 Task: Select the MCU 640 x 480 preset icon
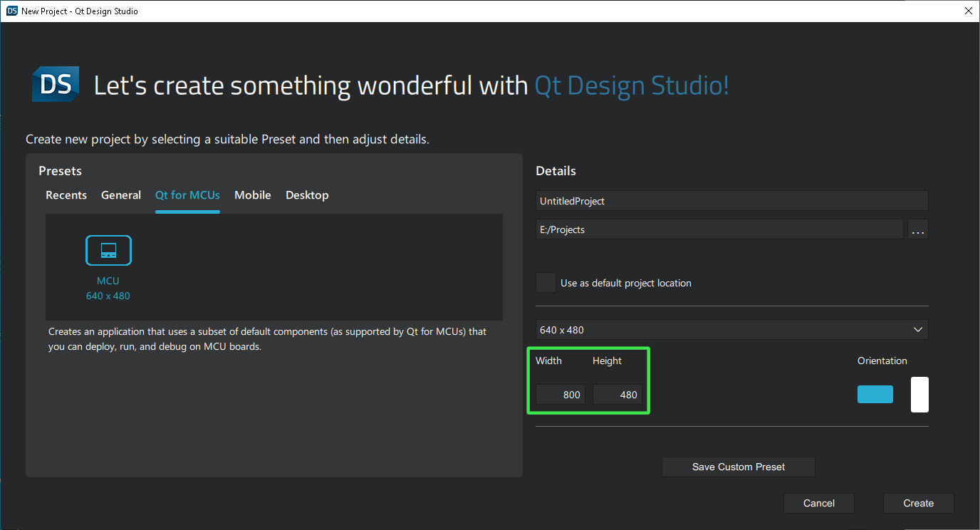click(x=108, y=250)
